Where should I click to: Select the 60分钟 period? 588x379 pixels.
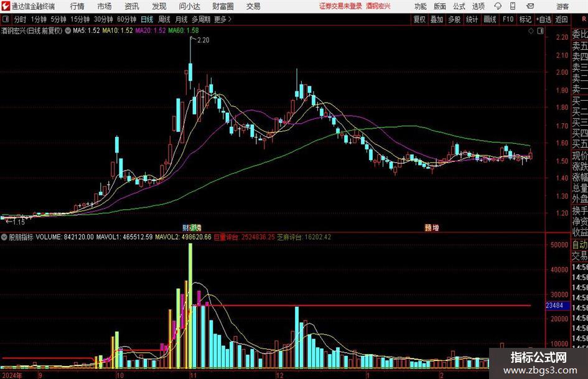127,19
